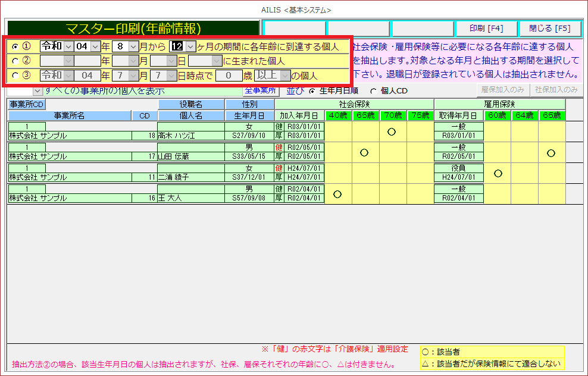Screen dimensions: 588x376
Task: Choose 生年月日順 sort order
Action: pos(312,91)
